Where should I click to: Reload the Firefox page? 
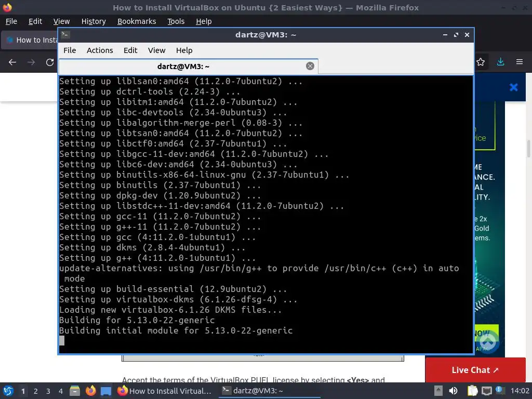[50, 62]
